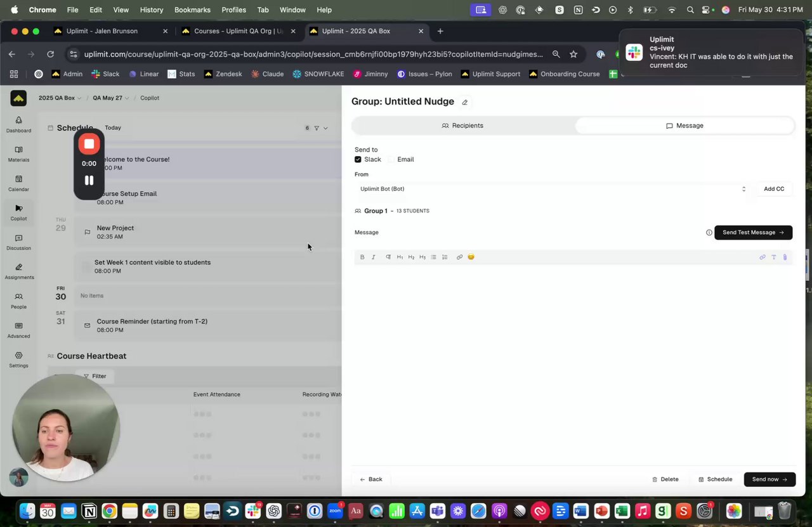Open the emoji picker

471,257
